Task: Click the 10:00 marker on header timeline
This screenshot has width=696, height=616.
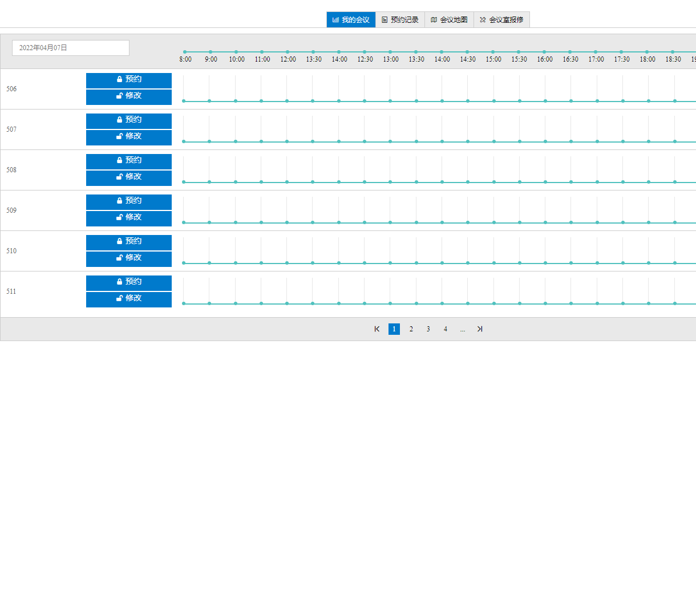Action: [236, 52]
